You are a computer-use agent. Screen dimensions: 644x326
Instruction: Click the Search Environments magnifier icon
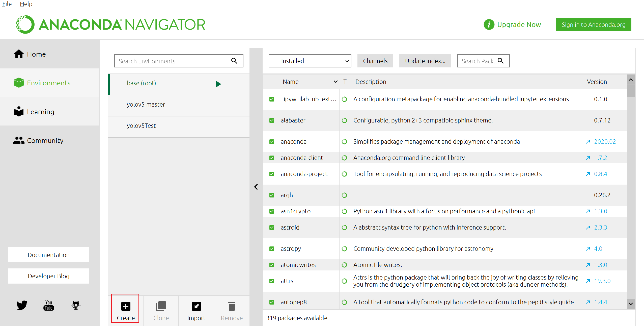234,61
